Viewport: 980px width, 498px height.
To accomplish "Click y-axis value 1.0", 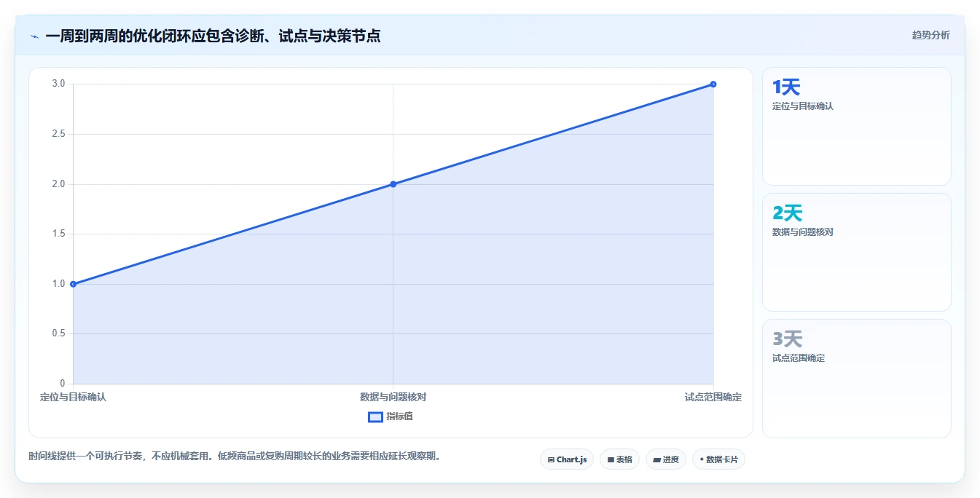I will (58, 284).
